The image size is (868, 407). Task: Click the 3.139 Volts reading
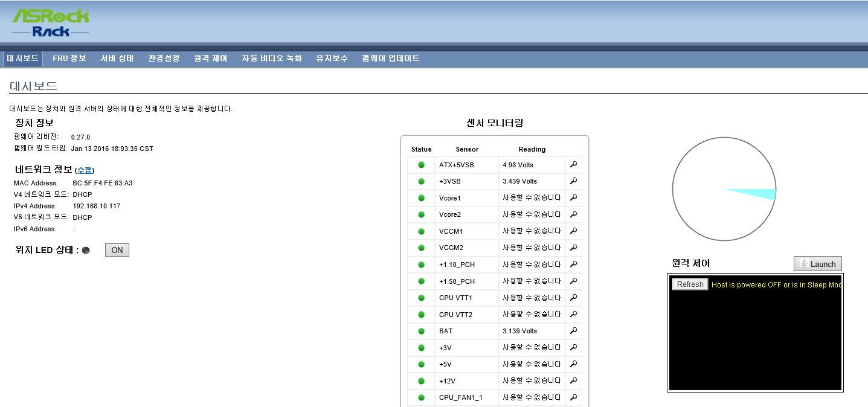coord(519,331)
